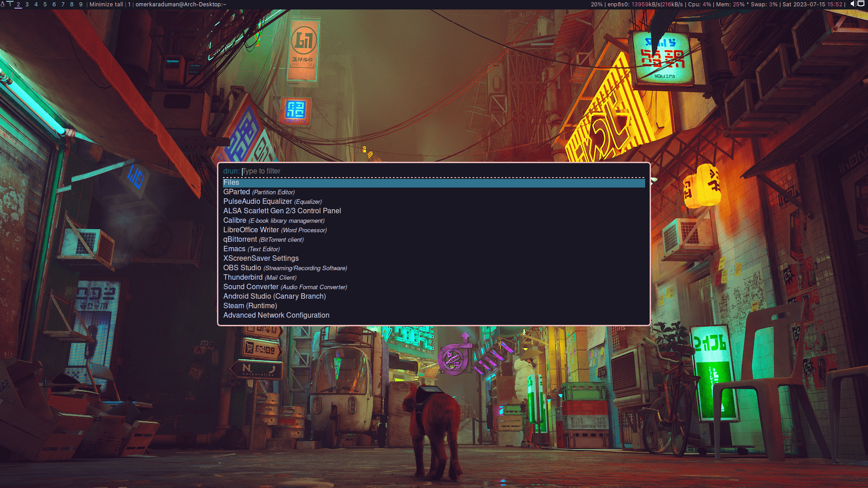Screen dimensions: 868x488
Task: Launch Calibre E-book library management
Action: (274, 221)
